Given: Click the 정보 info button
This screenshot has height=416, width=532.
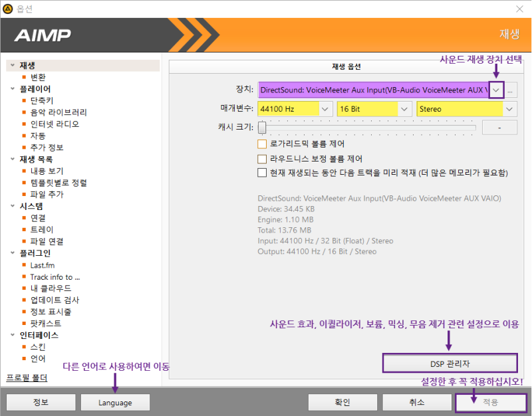Looking at the screenshot, I should 41,402.
